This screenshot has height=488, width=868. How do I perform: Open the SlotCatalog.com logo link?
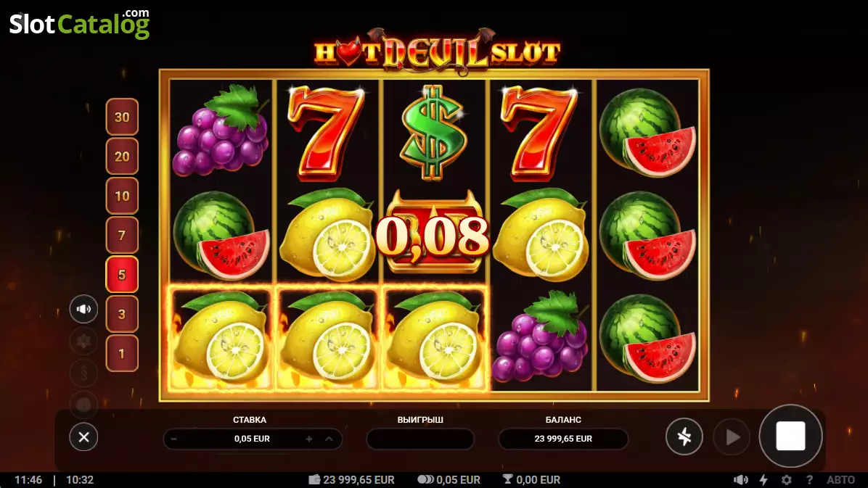pyautogui.click(x=79, y=24)
